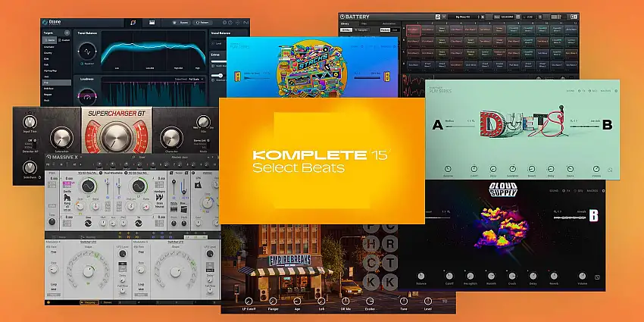Toggle the Level power button under Vocal Balance

pyautogui.click(x=213, y=43)
